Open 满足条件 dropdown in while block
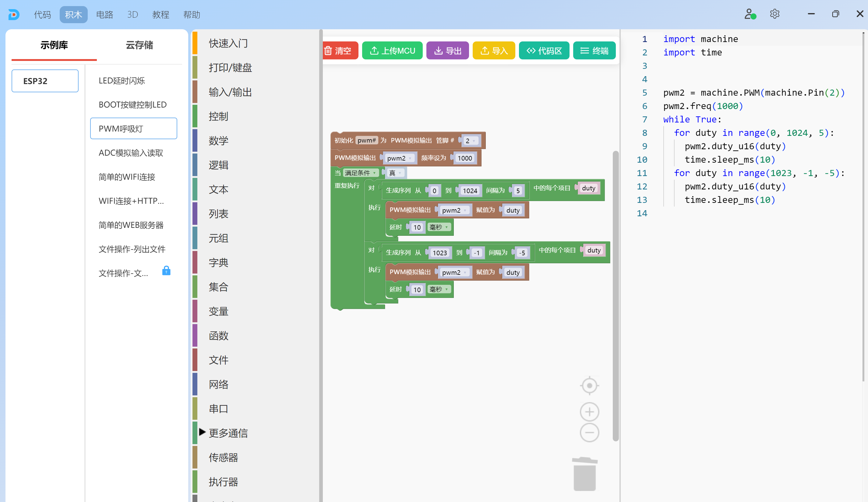Image resolution: width=868 pixels, height=502 pixels. (360, 173)
